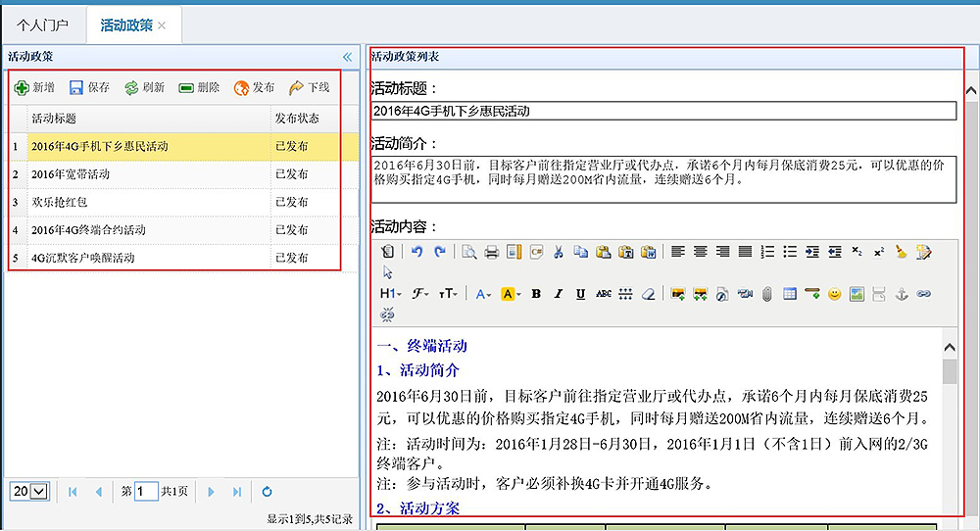This screenshot has width=980, height=531.
Task: Close the 活动政策 tab
Action: point(162,25)
